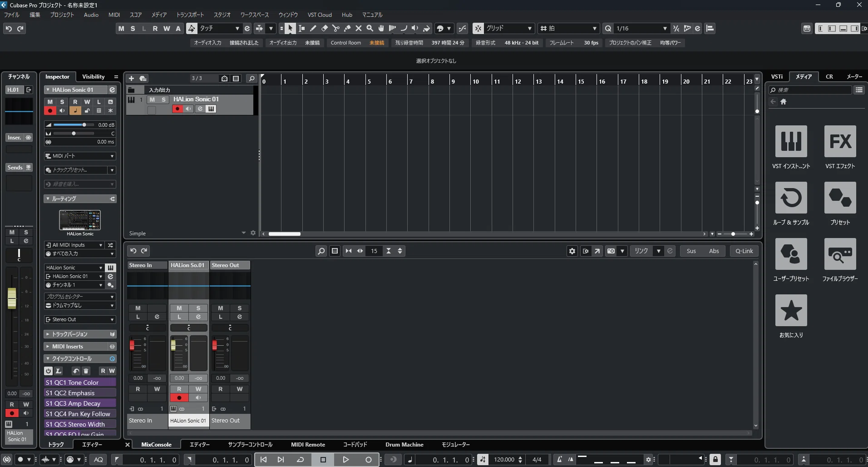Open the MIDI パート dropdown in Inspector
This screenshot has width=868, height=467.
coord(80,156)
